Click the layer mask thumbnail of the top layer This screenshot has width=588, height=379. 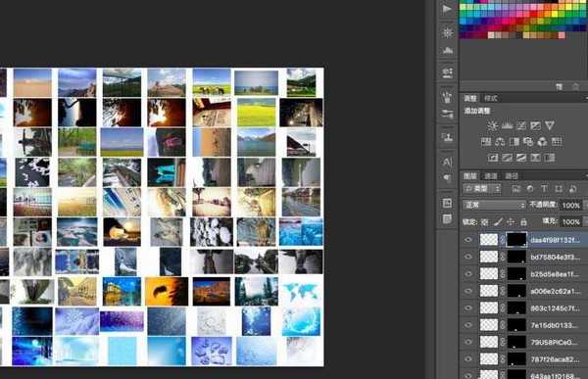point(516,240)
